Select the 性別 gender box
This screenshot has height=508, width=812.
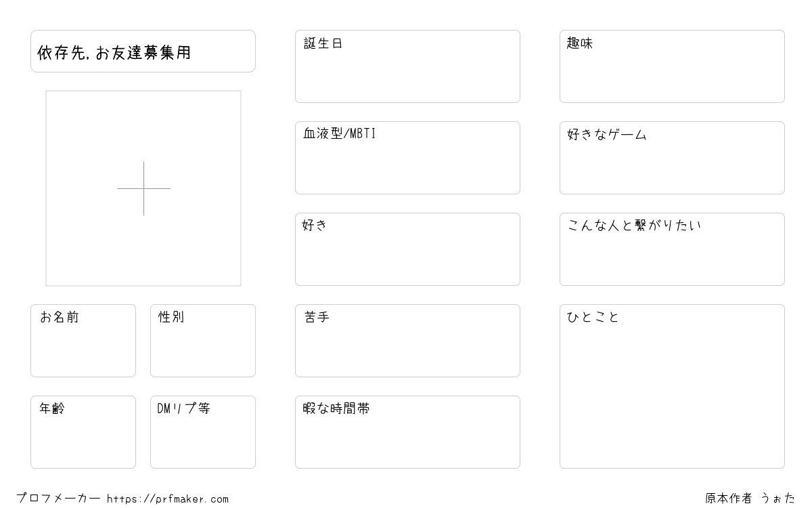coord(203,341)
